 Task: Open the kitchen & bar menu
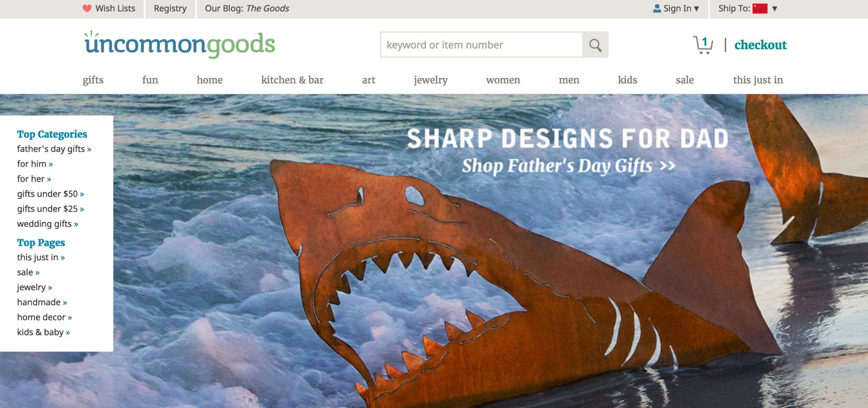click(x=292, y=80)
